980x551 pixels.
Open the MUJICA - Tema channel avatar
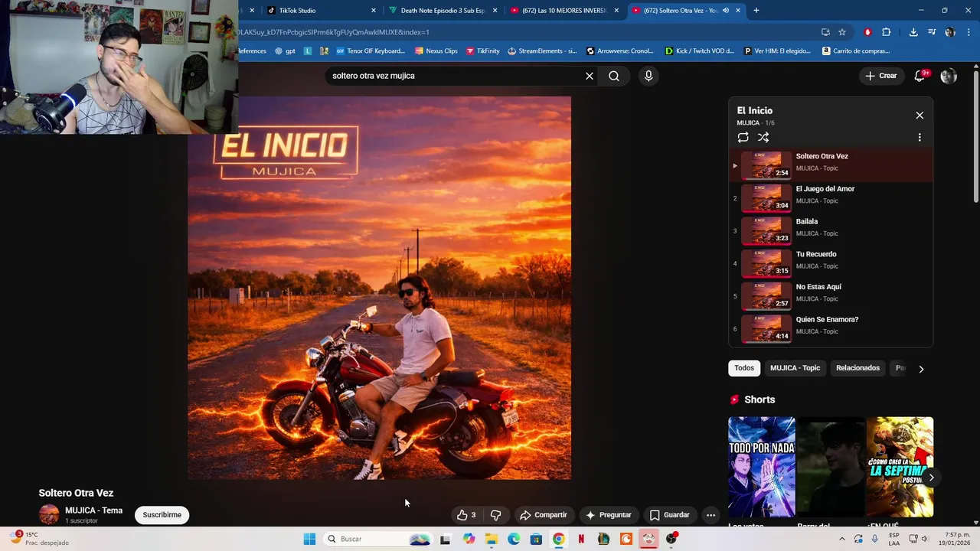49,514
